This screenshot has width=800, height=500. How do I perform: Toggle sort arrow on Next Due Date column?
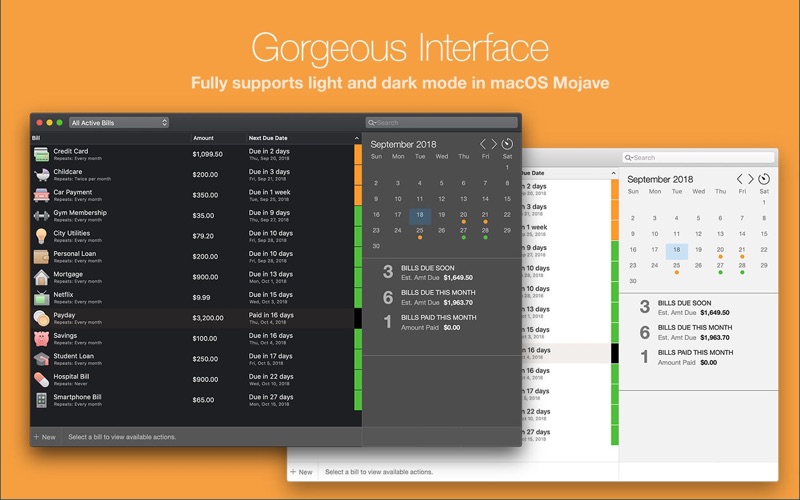[x=357, y=138]
